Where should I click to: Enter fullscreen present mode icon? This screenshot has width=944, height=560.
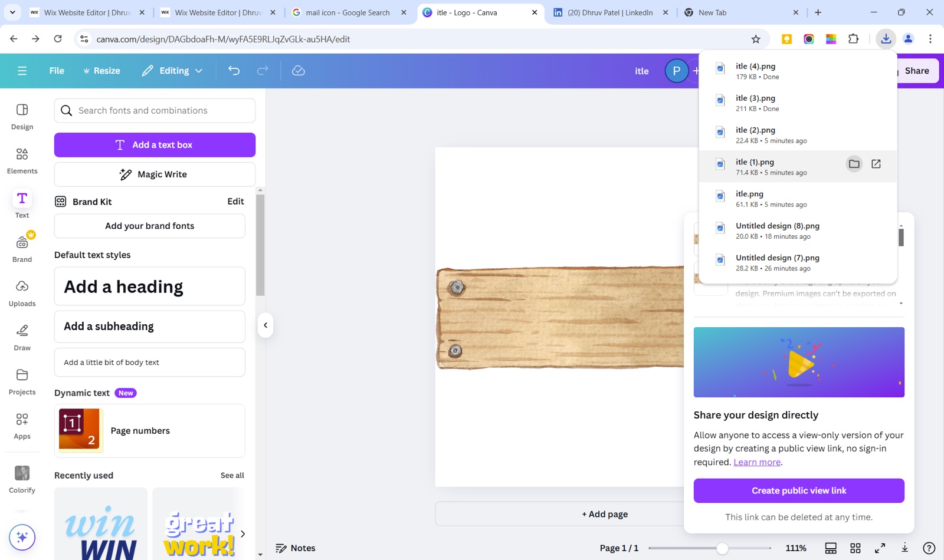(880, 548)
